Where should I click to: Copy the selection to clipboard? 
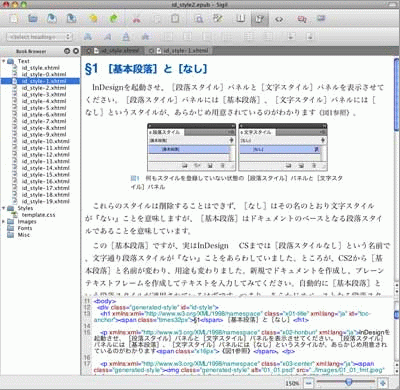pyautogui.click(x=156, y=19)
